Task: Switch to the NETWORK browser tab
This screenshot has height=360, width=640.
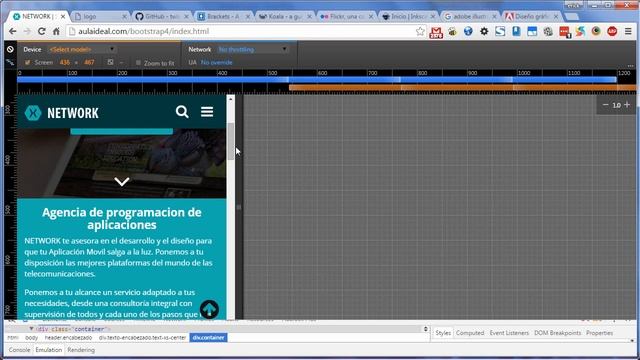Action: (38, 16)
